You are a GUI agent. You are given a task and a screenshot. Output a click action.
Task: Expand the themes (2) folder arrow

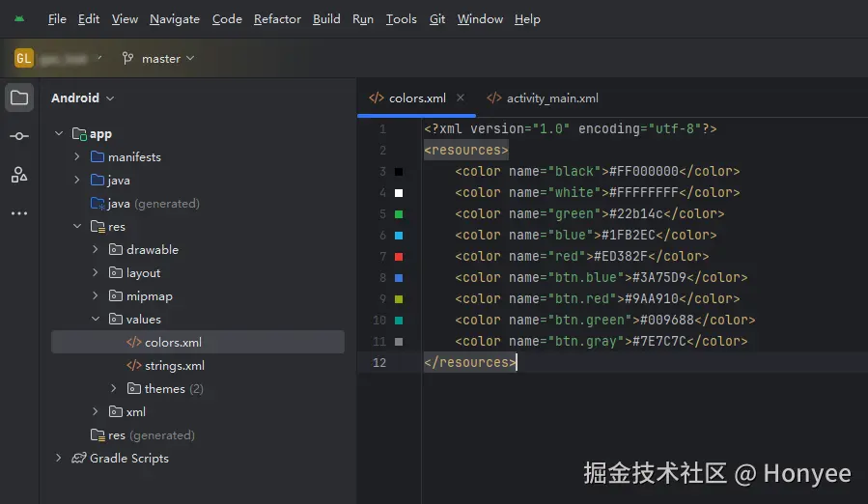tap(114, 388)
